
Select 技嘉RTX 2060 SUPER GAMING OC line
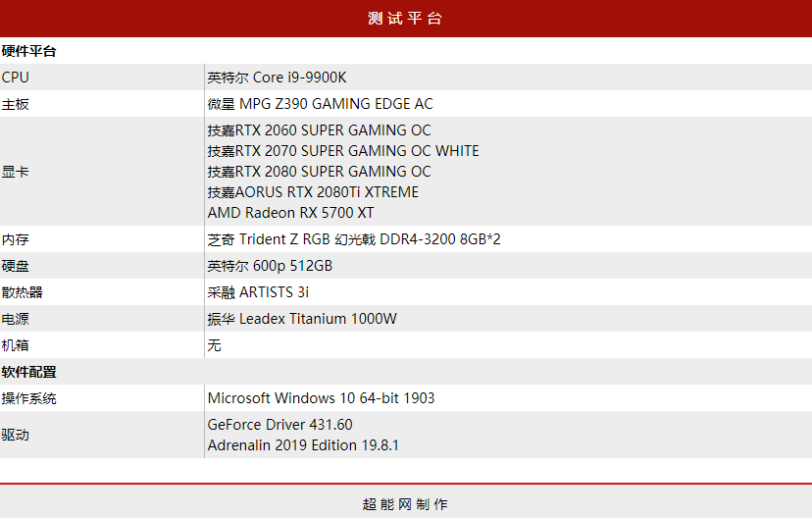tap(319, 130)
